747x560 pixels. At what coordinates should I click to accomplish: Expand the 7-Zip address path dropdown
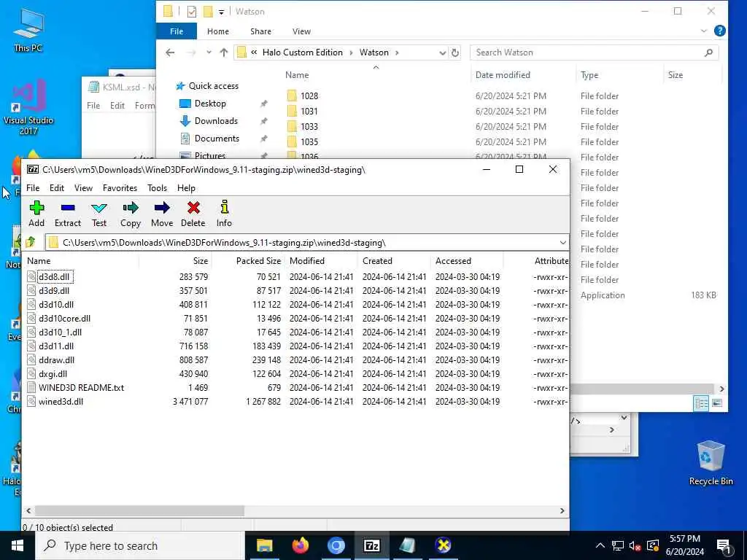[x=562, y=242]
